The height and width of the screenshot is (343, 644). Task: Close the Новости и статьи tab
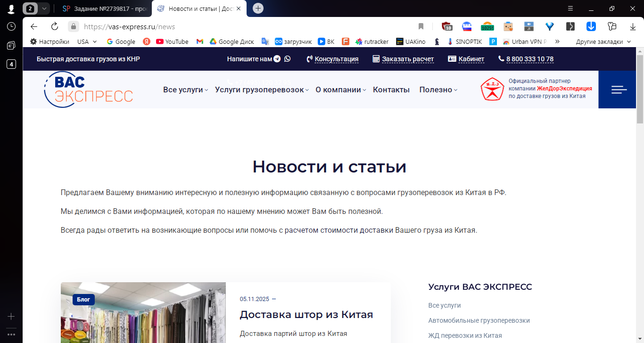[x=239, y=8]
